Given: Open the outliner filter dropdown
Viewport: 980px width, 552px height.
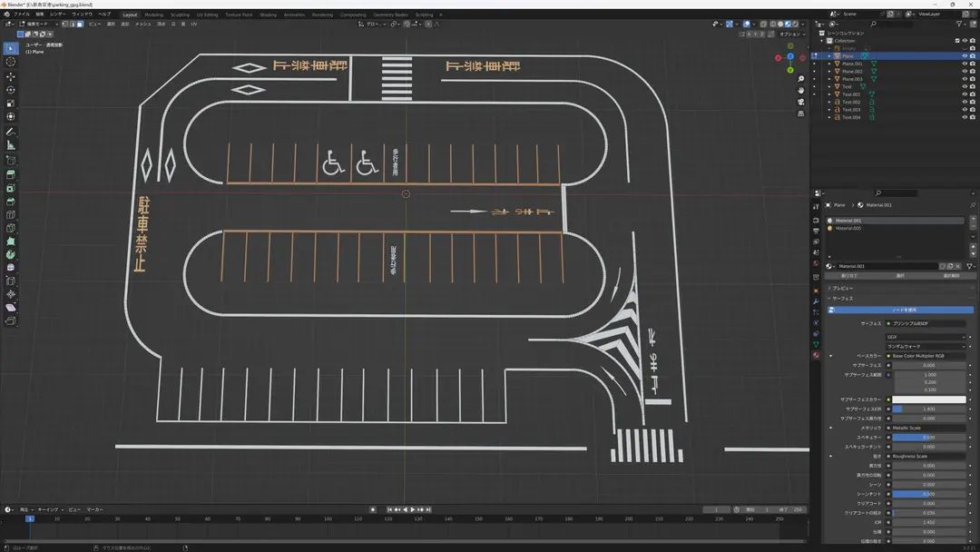Looking at the screenshot, I should [x=960, y=24].
